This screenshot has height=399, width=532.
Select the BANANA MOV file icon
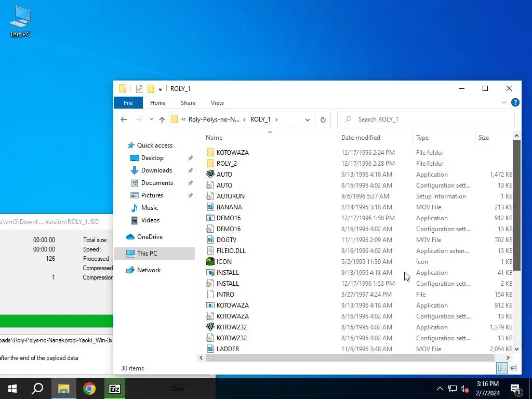coord(210,207)
